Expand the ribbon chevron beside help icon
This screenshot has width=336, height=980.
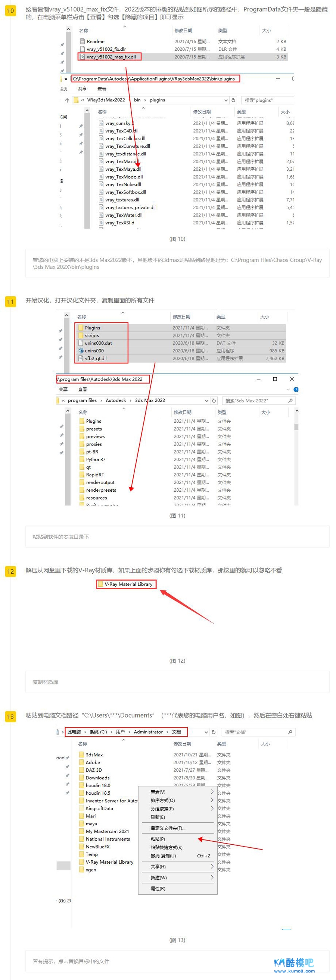(x=288, y=390)
